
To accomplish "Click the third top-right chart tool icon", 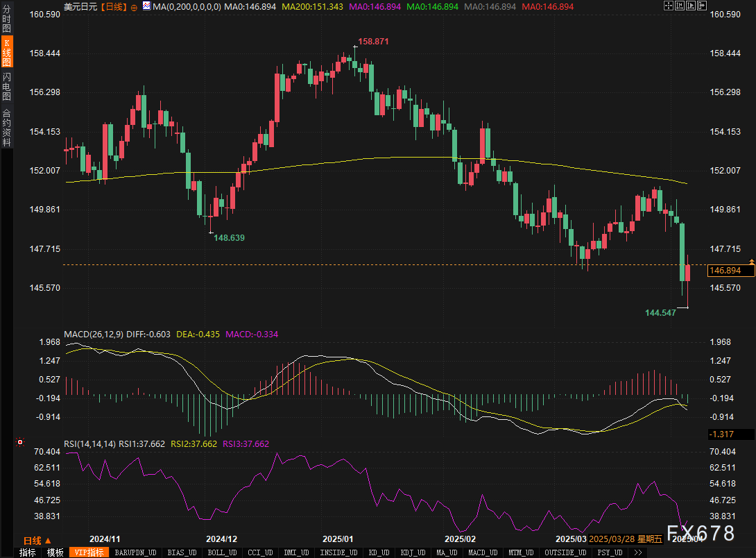I will coord(691,6).
